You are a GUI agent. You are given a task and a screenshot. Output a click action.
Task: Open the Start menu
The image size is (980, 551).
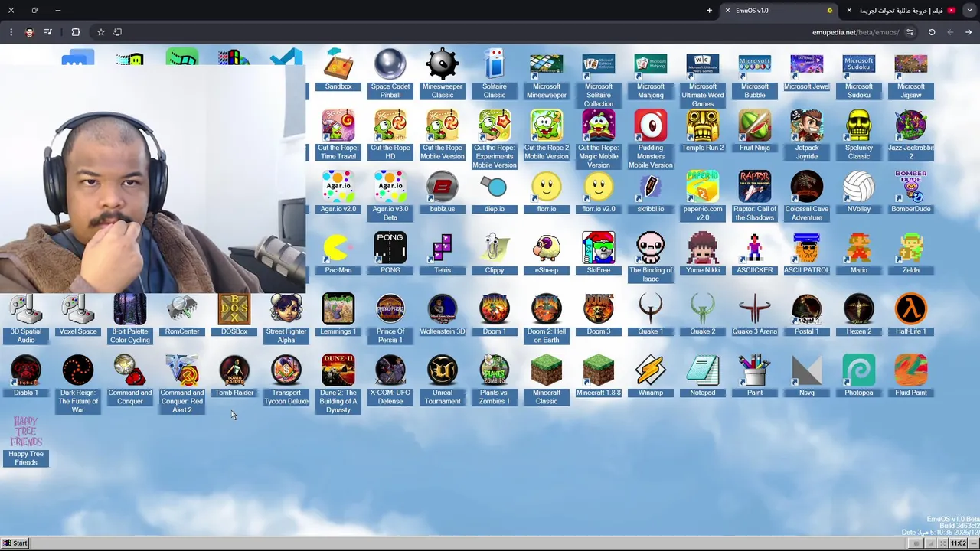point(15,543)
